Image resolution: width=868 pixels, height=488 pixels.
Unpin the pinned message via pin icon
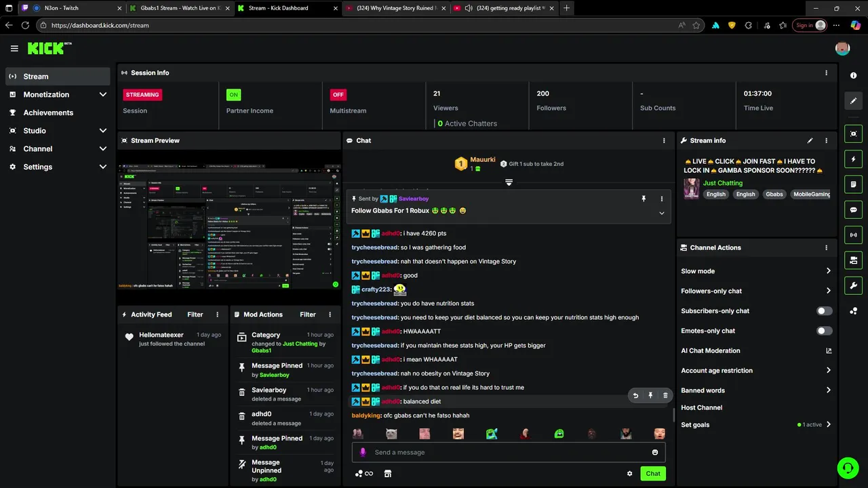coord(644,199)
